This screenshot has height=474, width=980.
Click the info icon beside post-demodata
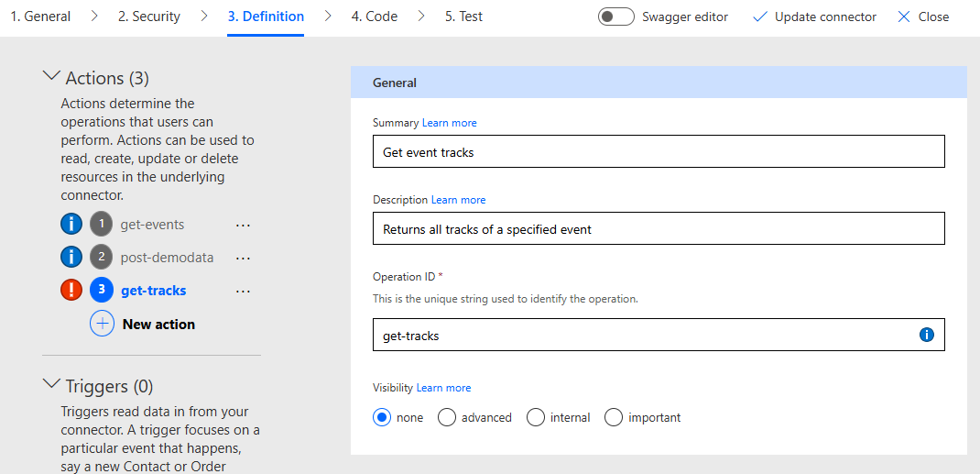[71, 258]
